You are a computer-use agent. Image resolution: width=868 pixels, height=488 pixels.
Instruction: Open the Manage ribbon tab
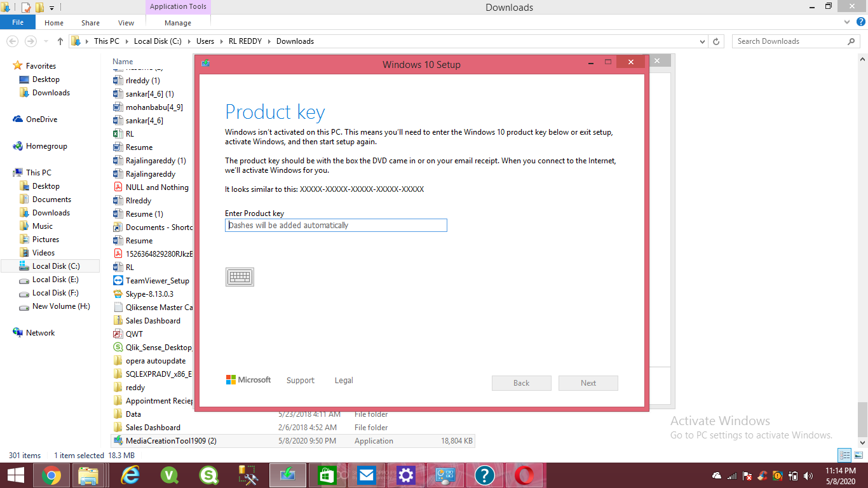tap(178, 23)
